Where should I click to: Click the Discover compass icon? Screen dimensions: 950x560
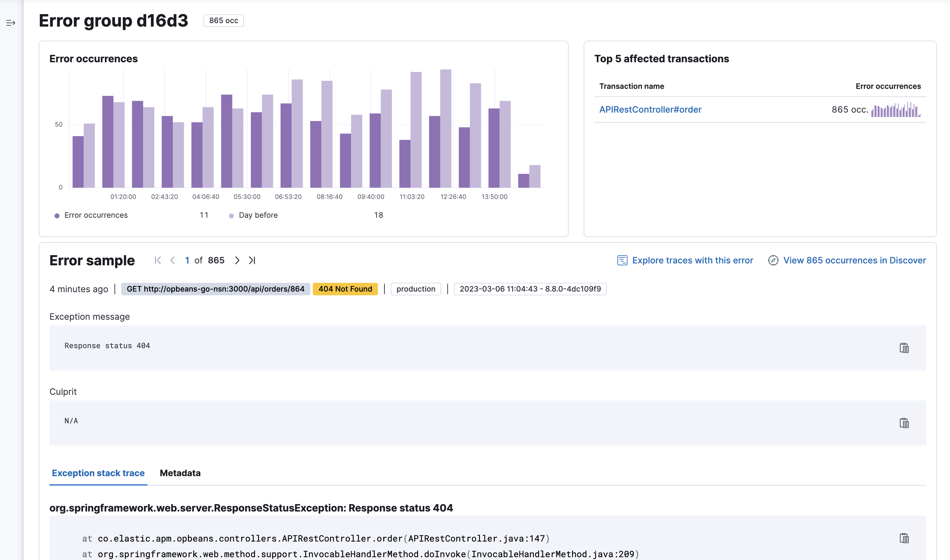(773, 260)
